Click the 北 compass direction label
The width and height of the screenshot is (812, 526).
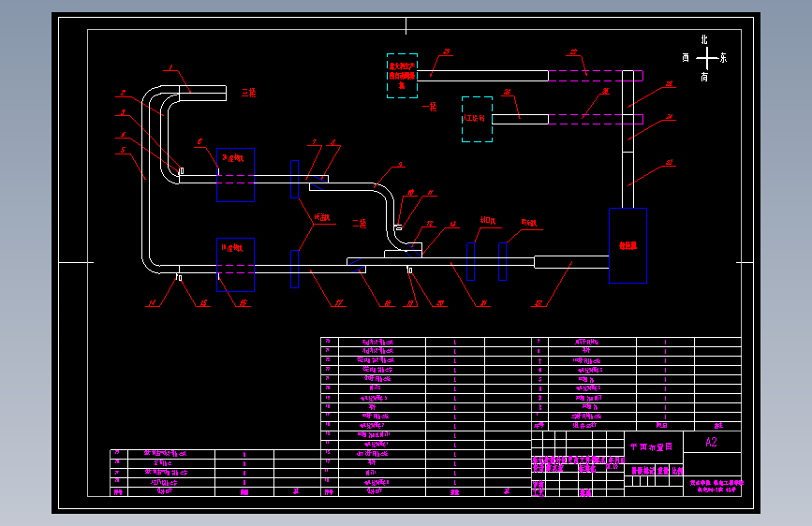(x=704, y=39)
